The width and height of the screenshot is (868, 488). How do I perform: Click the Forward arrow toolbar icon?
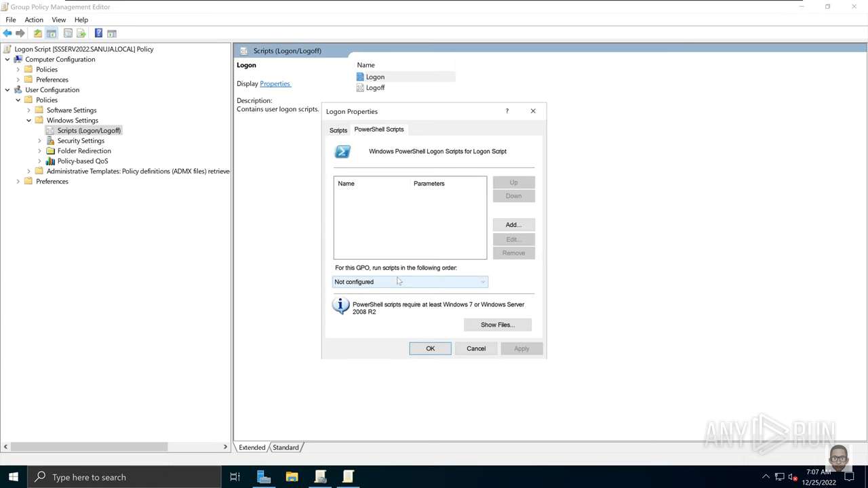(x=20, y=33)
